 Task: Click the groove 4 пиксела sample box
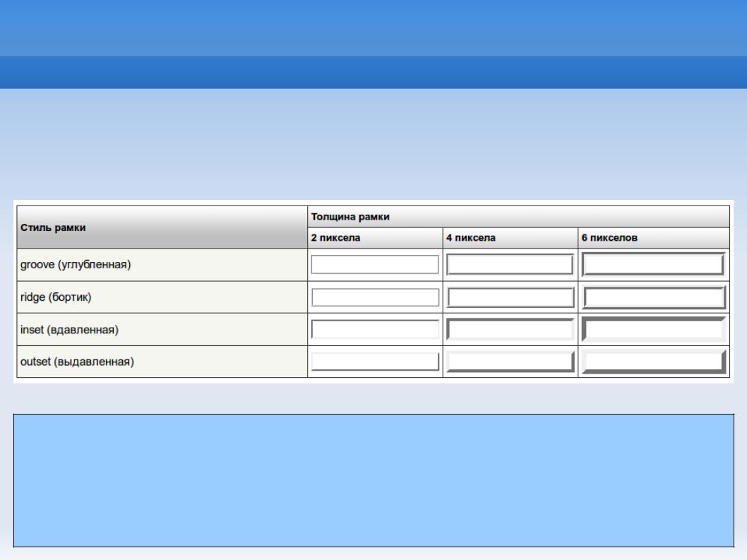point(510,265)
